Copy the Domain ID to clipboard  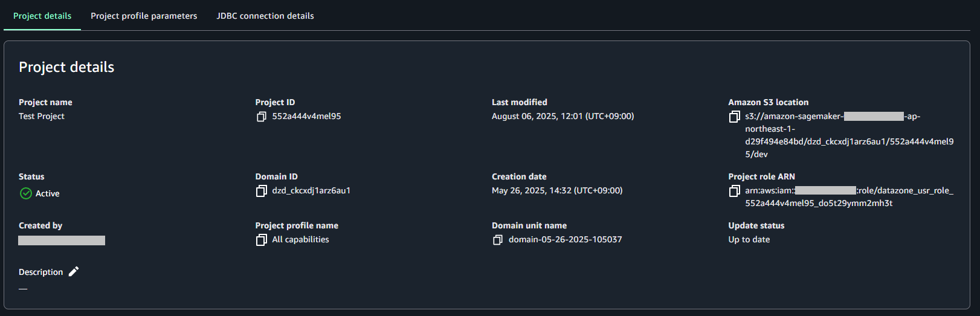(261, 191)
